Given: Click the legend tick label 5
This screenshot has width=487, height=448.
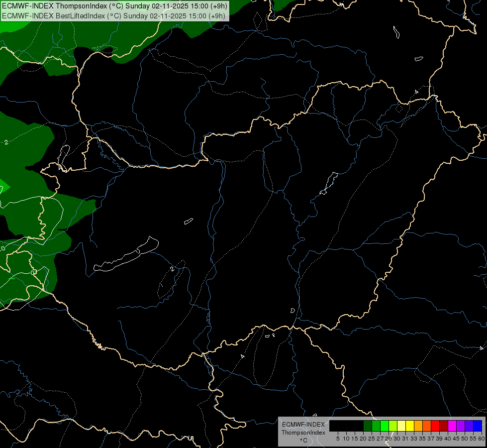Looking at the screenshot, I should (338, 439).
